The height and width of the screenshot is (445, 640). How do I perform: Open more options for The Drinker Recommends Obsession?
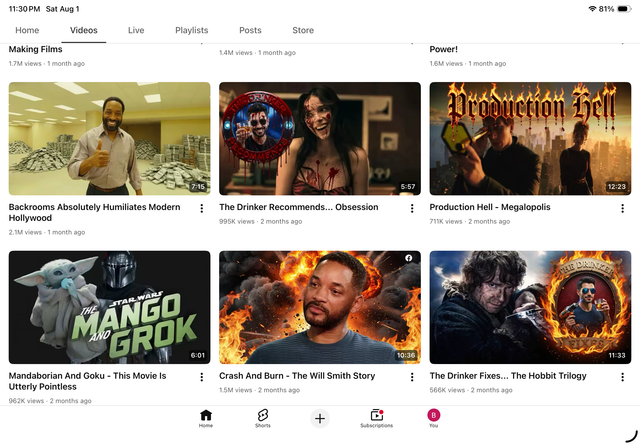coord(412,209)
